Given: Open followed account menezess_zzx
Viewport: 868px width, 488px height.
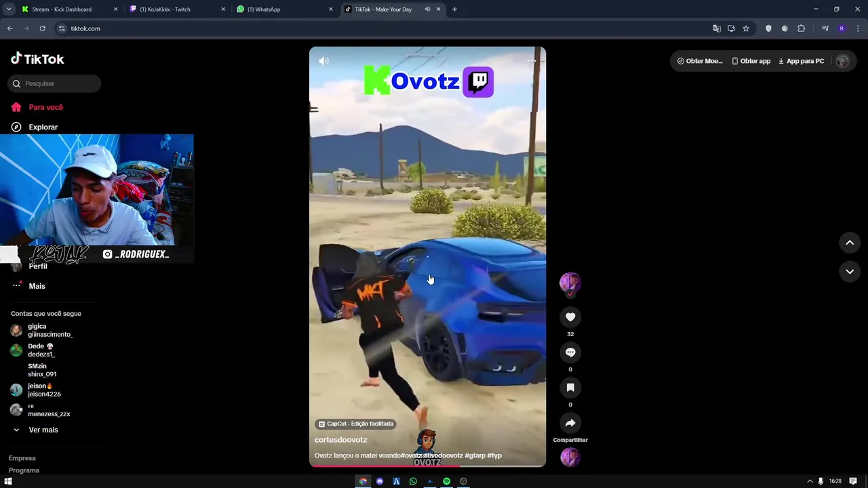Looking at the screenshot, I should click(x=41, y=410).
